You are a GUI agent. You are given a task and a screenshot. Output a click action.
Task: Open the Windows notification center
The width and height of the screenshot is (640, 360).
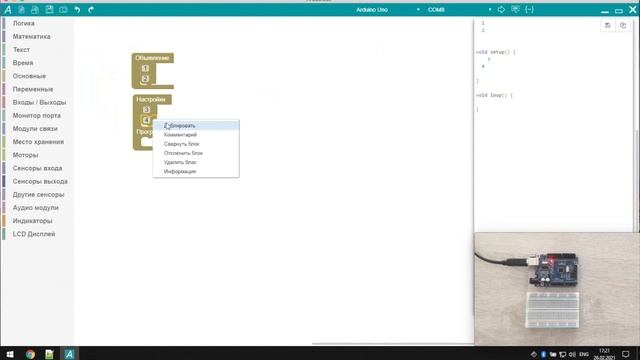[x=626, y=354]
